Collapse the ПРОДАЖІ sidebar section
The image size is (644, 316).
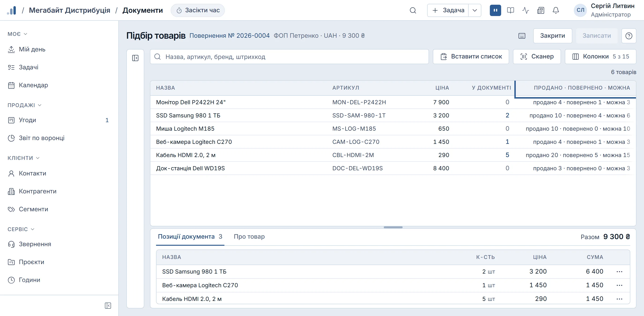click(24, 105)
